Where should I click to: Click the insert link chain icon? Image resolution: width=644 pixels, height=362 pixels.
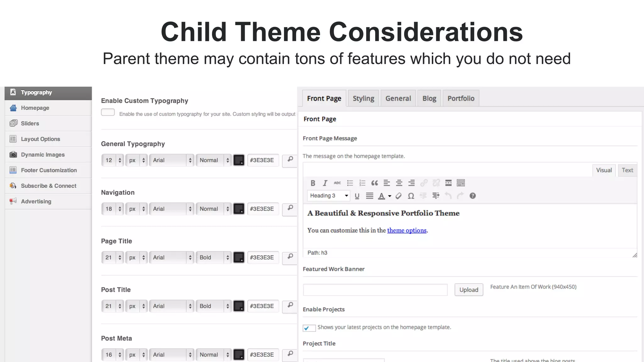click(424, 183)
